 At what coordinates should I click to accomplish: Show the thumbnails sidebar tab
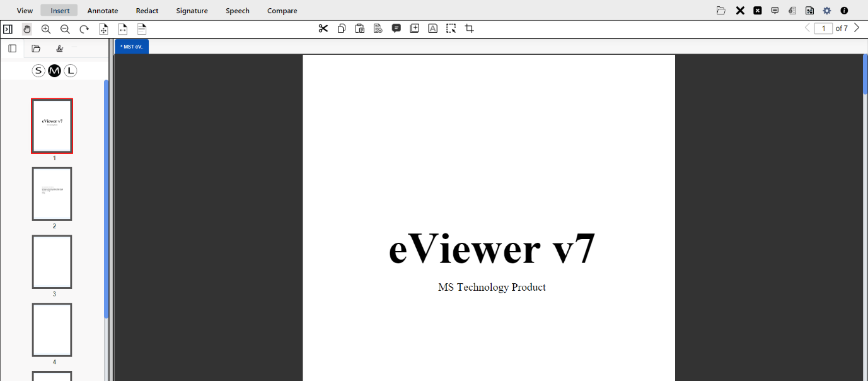pos(12,49)
